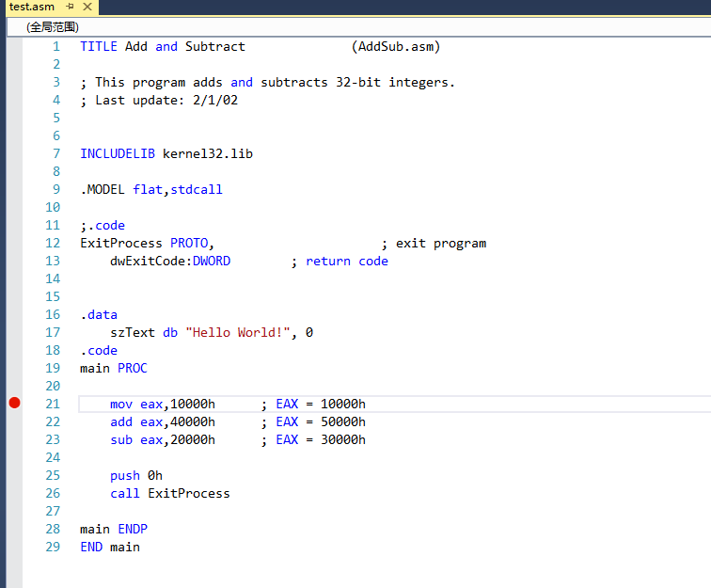Click the .code directive on line 18
Image resolution: width=711 pixels, height=588 pixels.
pos(99,351)
